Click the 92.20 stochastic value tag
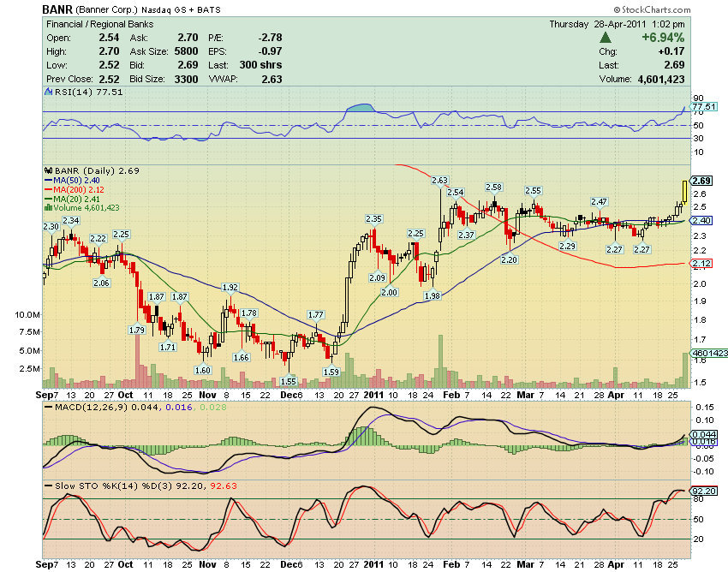This screenshot has height=572, width=728. coord(704,491)
